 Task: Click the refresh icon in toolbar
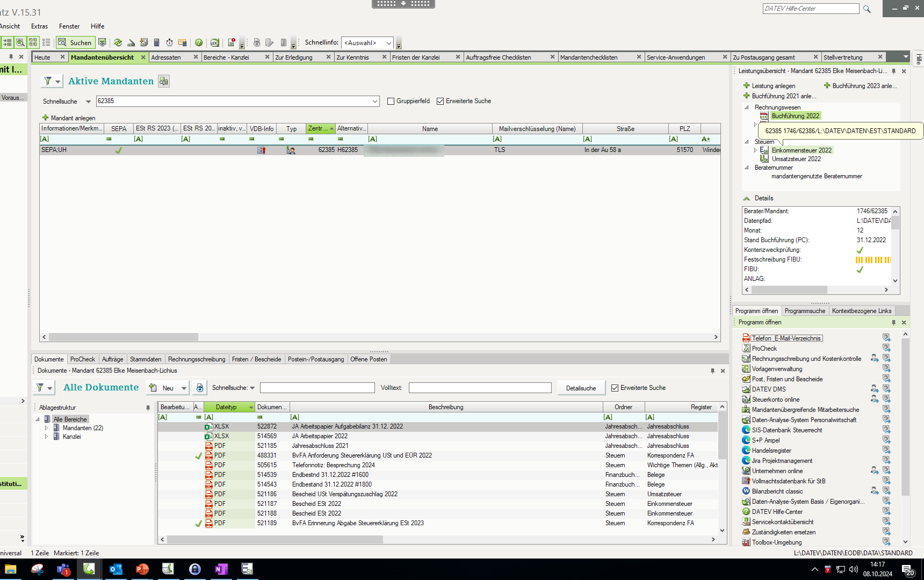coord(118,42)
